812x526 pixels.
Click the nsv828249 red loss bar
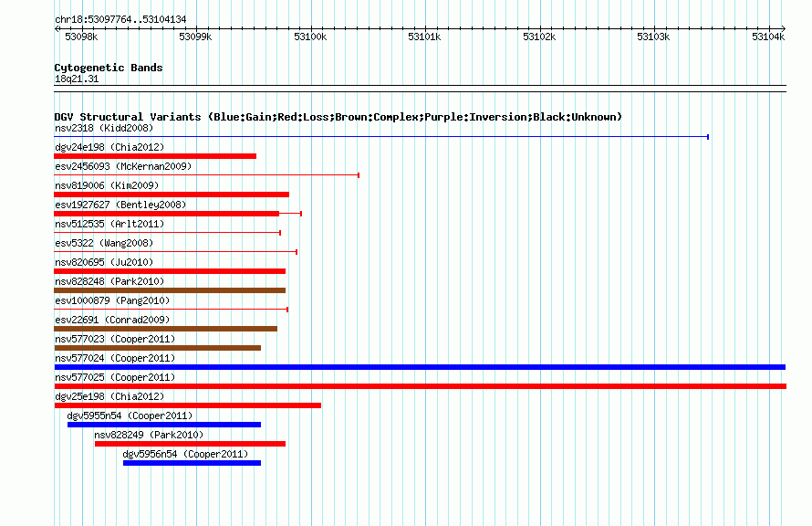pyautogui.click(x=190, y=444)
